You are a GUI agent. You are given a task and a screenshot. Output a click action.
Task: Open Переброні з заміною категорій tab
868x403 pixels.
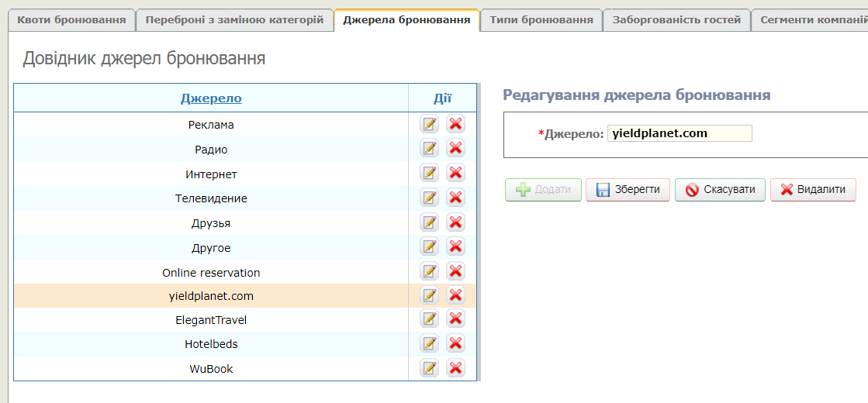point(234,19)
